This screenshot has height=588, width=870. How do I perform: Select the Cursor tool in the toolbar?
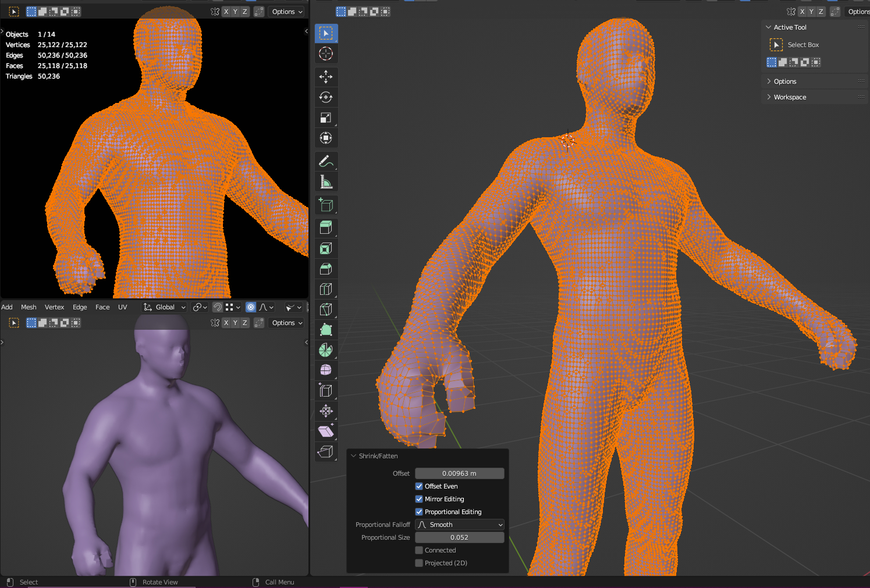pyautogui.click(x=326, y=54)
